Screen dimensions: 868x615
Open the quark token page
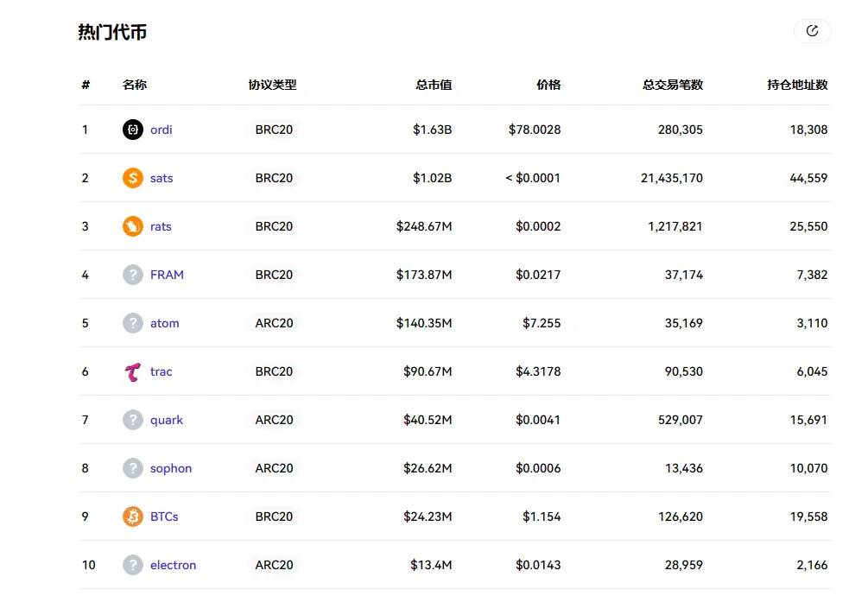point(167,420)
